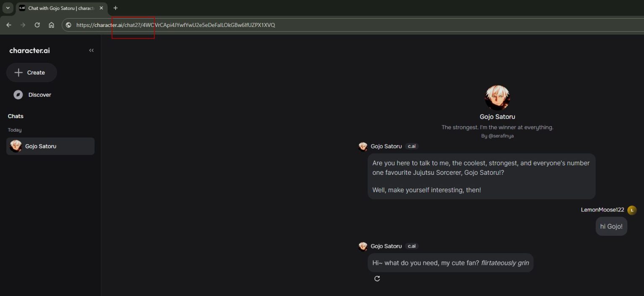Regenerate the last Gojo Satoru reply
The width and height of the screenshot is (644, 296).
tap(377, 279)
